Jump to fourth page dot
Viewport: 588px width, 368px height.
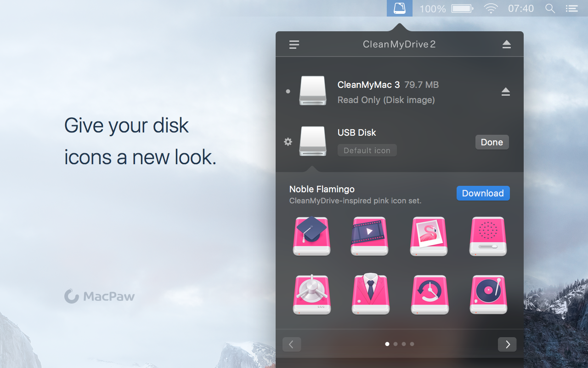coord(412,344)
